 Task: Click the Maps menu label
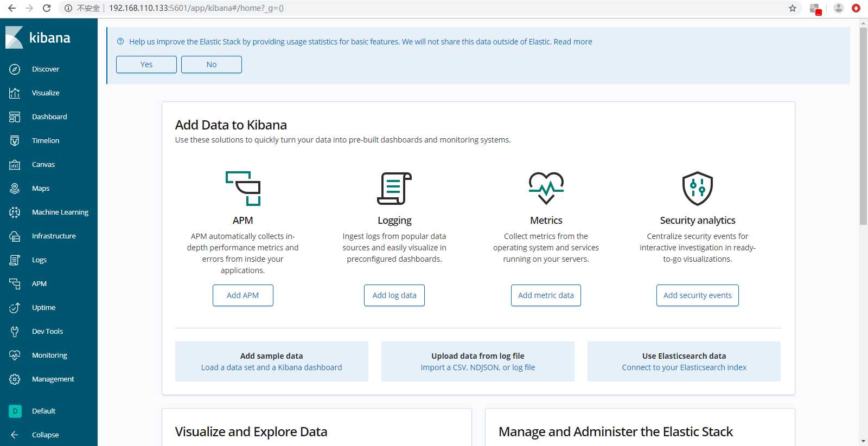point(41,189)
